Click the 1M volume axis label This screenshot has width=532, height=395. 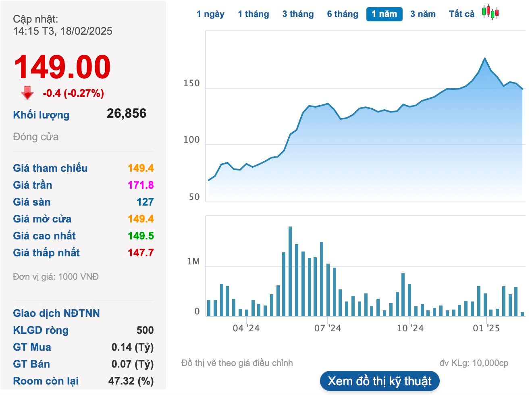(x=193, y=262)
